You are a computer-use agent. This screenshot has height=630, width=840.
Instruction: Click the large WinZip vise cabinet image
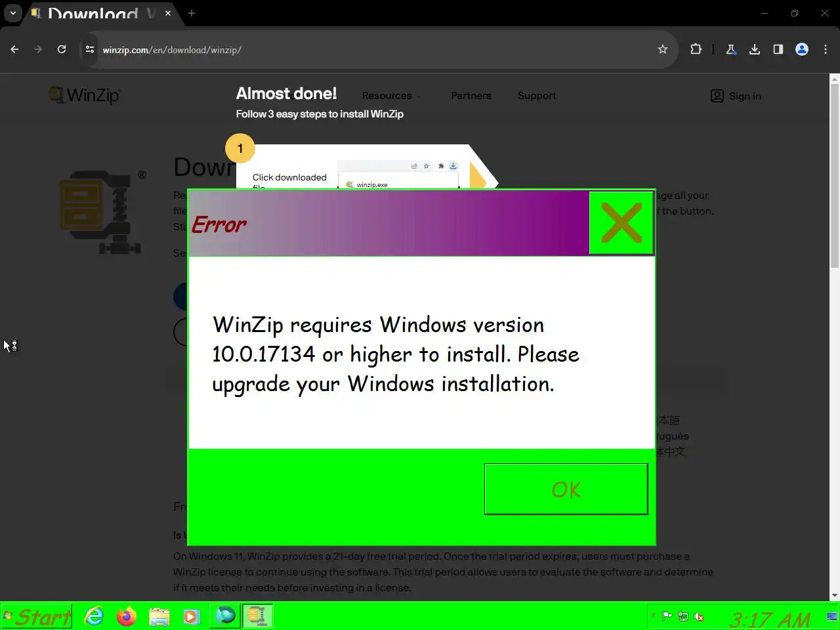[x=102, y=213]
